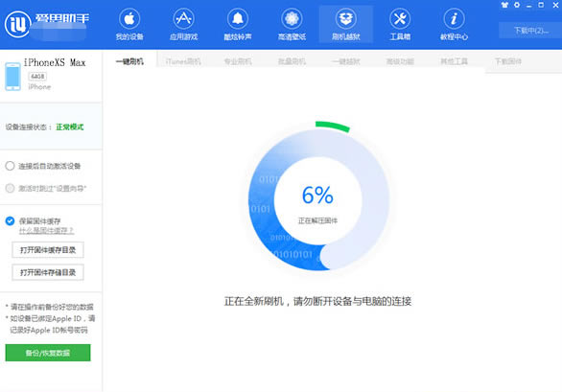
Task: Open settings gear in title bar
Action: point(517,5)
